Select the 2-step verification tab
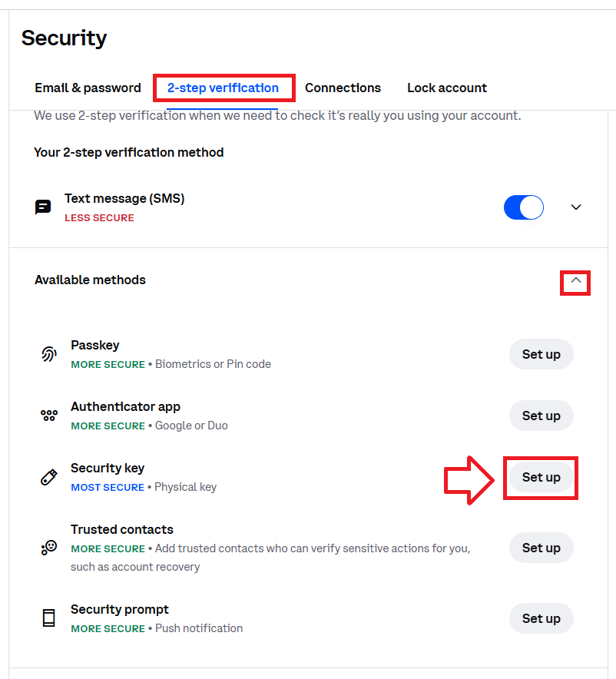 click(x=223, y=88)
